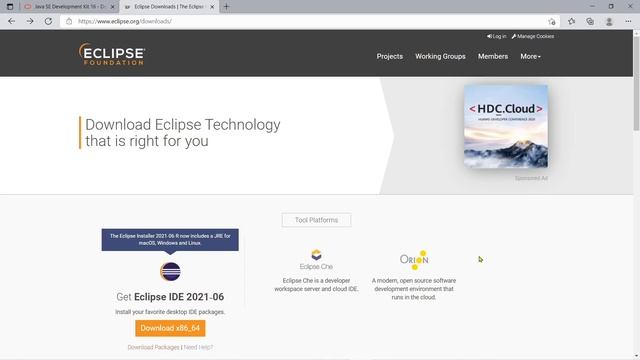Image resolution: width=640 pixels, height=360 pixels.
Task: Open browser tab actions menu icon
Action: tap(10, 7)
